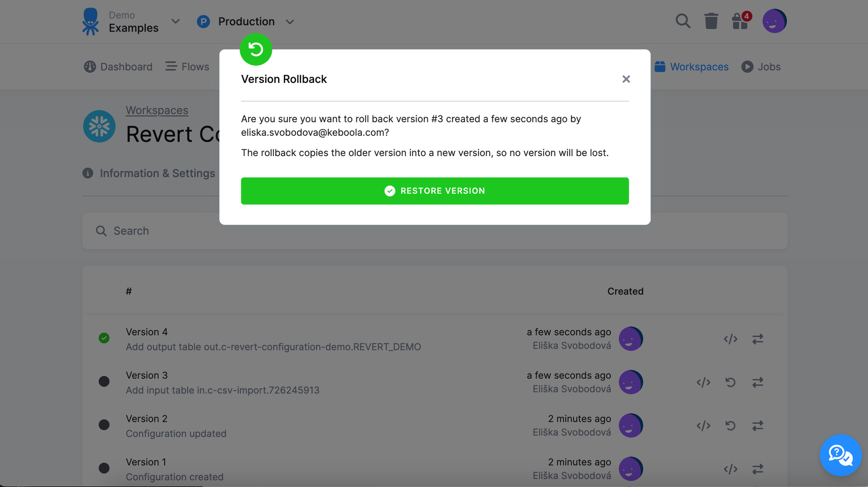The image size is (868, 487).
Task: View the code icon for Version 1
Action: click(x=730, y=469)
